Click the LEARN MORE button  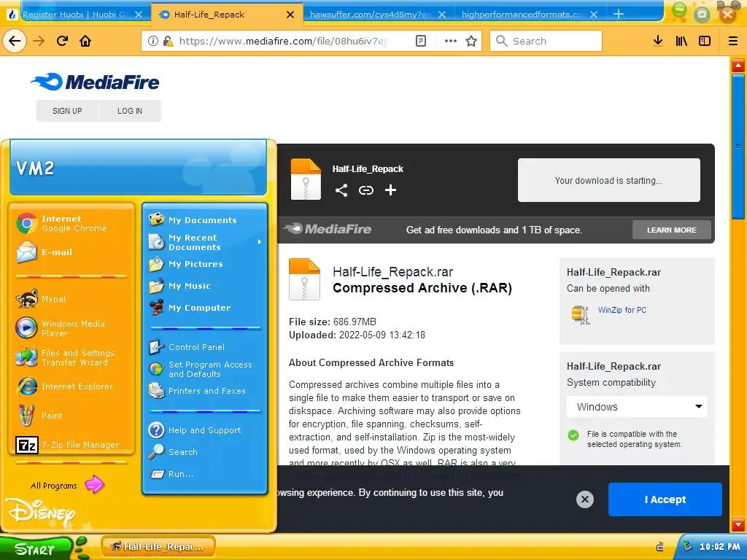point(672,230)
